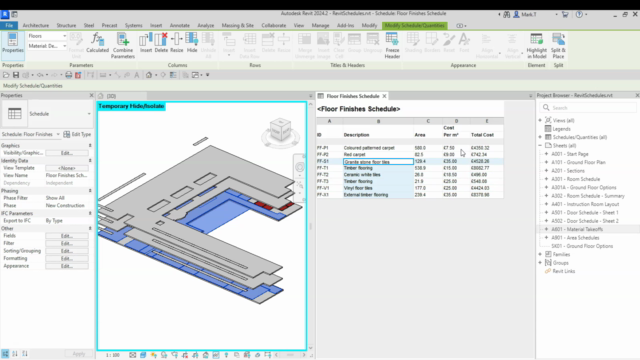The height and width of the screenshot is (360, 640).
Task: Click the Print icon in quick access toolbar
Action: tap(69, 75)
